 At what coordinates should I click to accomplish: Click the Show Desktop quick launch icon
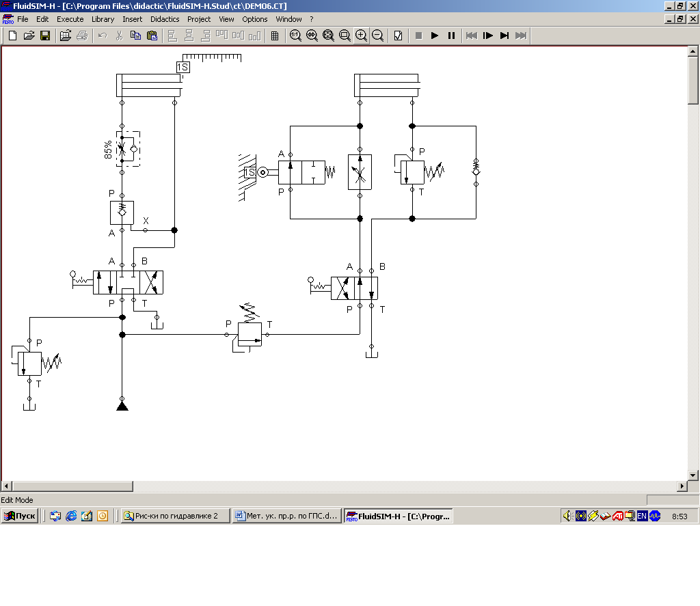coord(87,516)
